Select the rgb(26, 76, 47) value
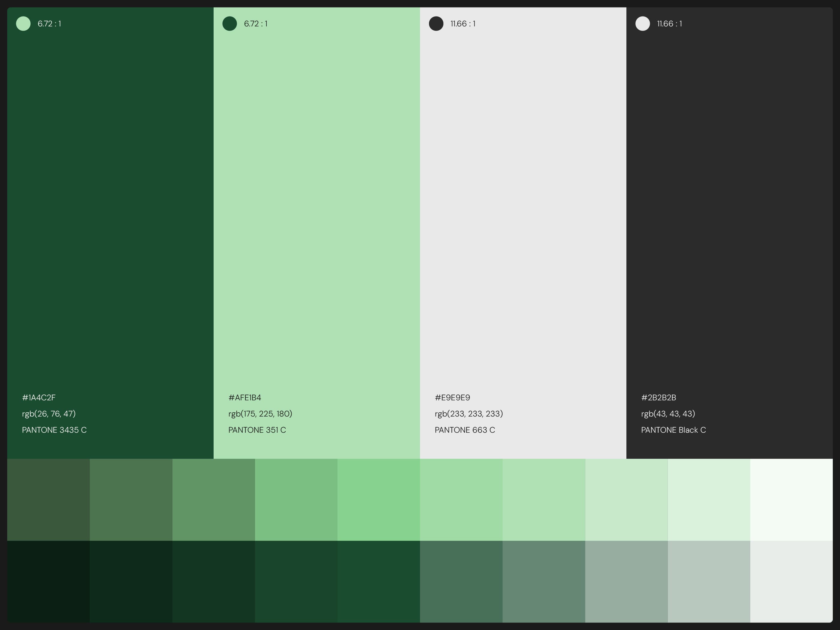The image size is (840, 630). pos(49,414)
